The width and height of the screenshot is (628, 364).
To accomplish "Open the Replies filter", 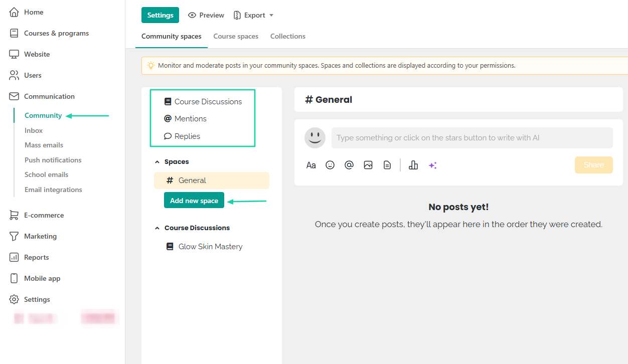I will click(x=182, y=136).
